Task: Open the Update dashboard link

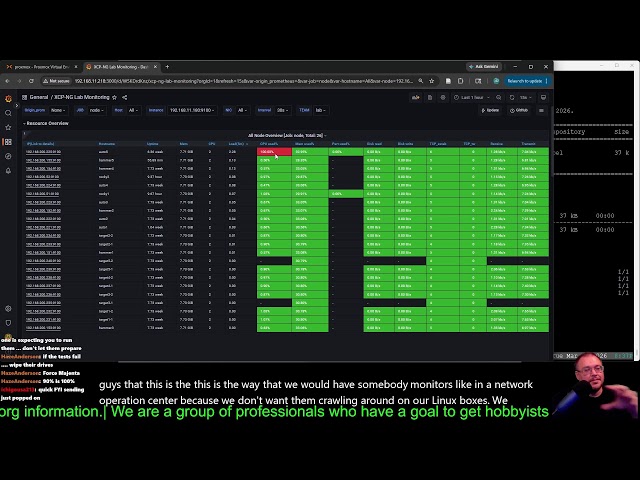Action: click(490, 110)
